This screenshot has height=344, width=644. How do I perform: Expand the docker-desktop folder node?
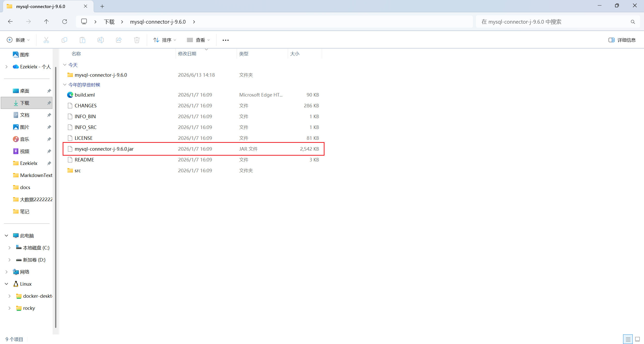[x=10, y=296]
